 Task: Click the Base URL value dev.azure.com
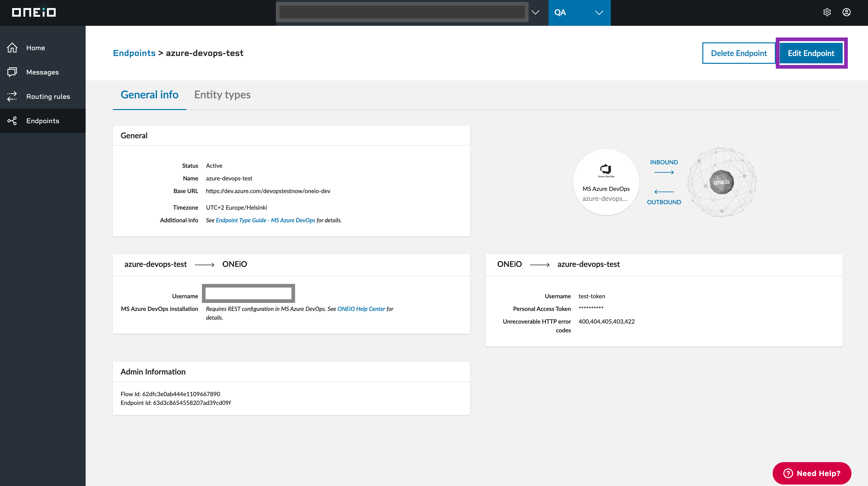coord(268,191)
